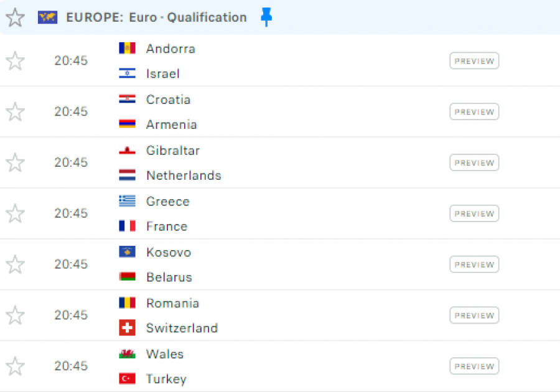This screenshot has height=392, width=560.
Task: Show preview for Gibraltar vs Netherlands
Action: click(474, 163)
